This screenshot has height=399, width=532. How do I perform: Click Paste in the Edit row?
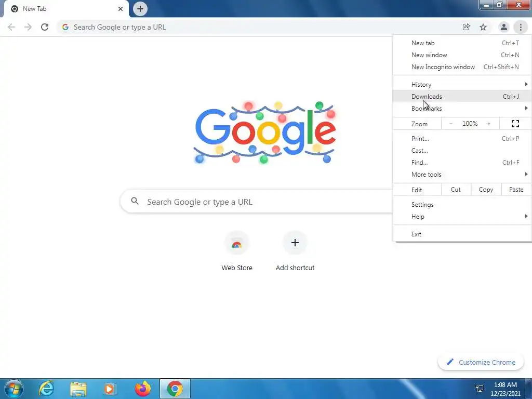coord(516,190)
